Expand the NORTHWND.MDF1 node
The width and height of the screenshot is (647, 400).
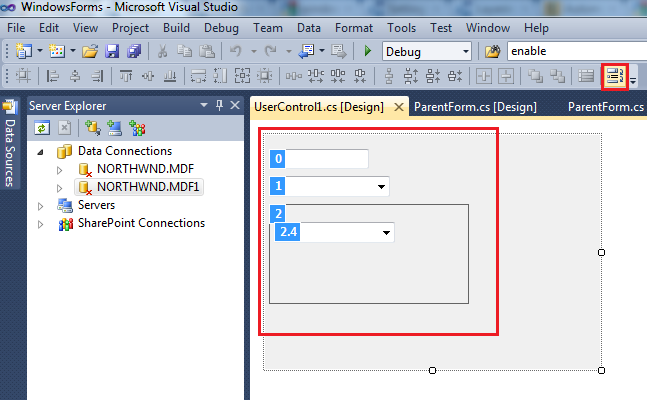59,188
